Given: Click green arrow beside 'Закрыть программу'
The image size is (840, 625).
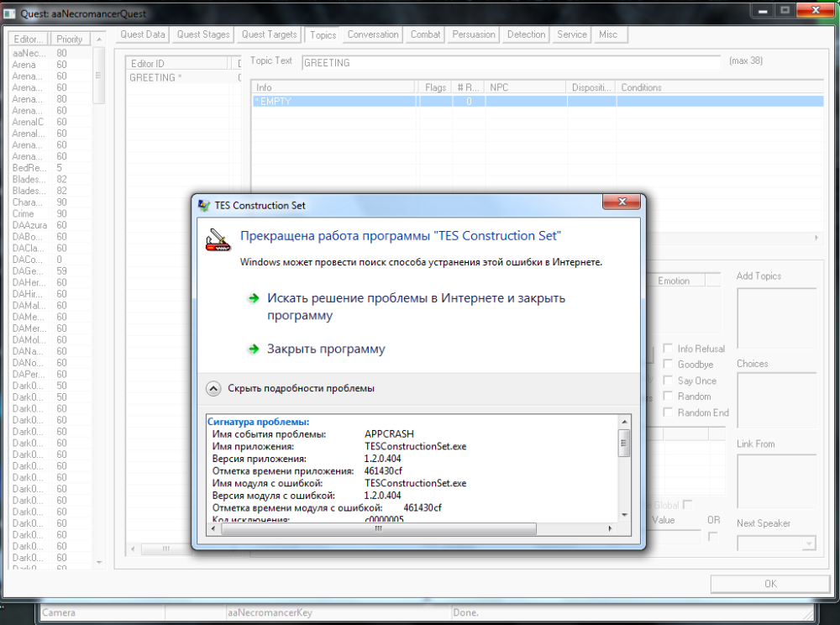Looking at the screenshot, I should pos(254,349).
